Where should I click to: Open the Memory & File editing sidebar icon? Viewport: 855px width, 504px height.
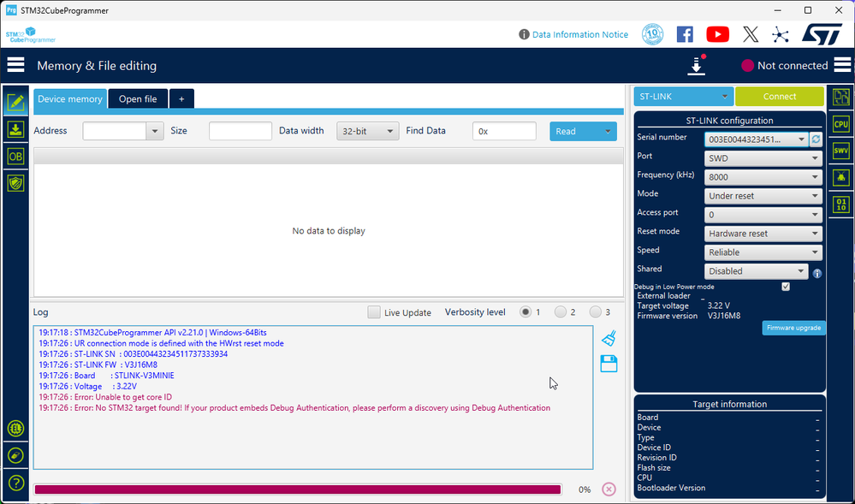point(15,102)
